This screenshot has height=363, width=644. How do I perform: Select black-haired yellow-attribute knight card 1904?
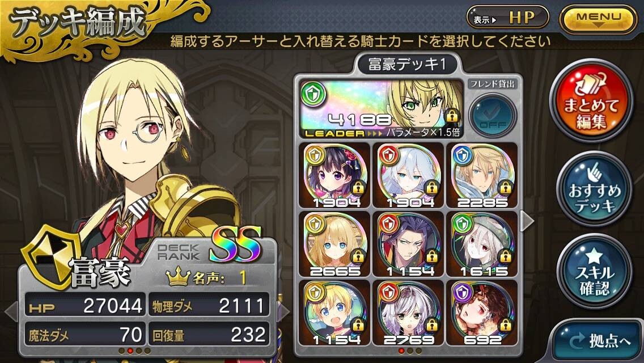[334, 175]
